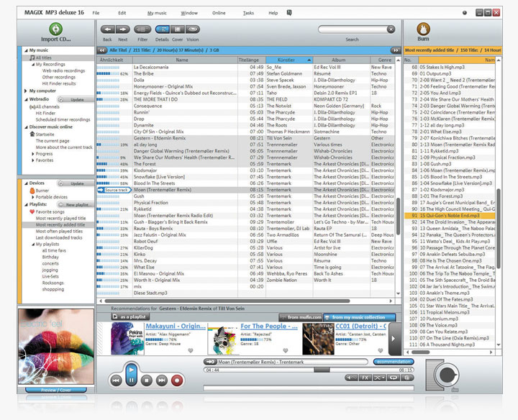
Task: Switch to Cover view icon
Action: [x=177, y=30]
